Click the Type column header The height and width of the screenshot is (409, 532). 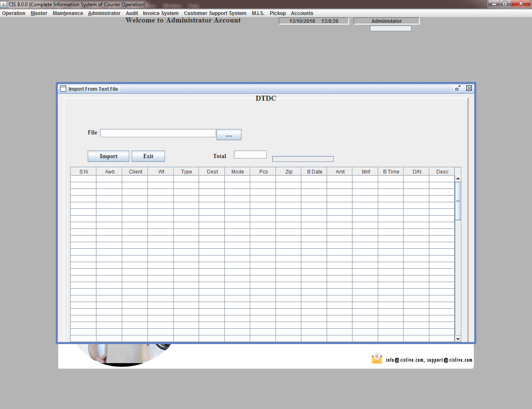[187, 171]
